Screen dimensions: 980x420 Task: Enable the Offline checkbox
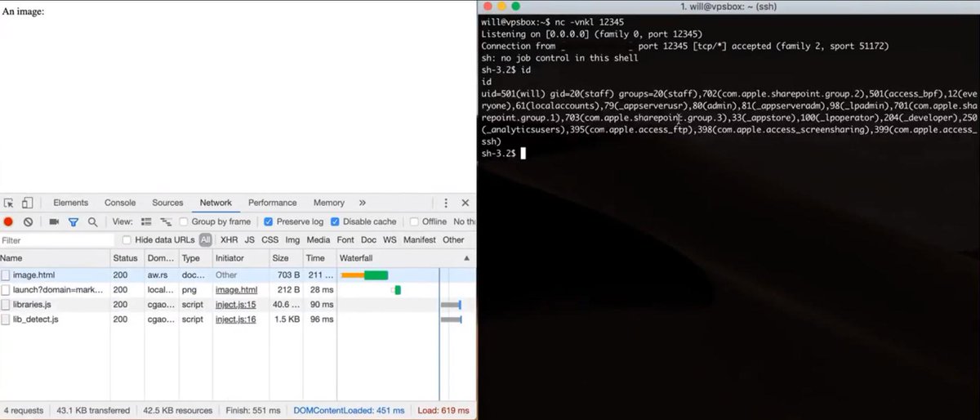point(415,221)
